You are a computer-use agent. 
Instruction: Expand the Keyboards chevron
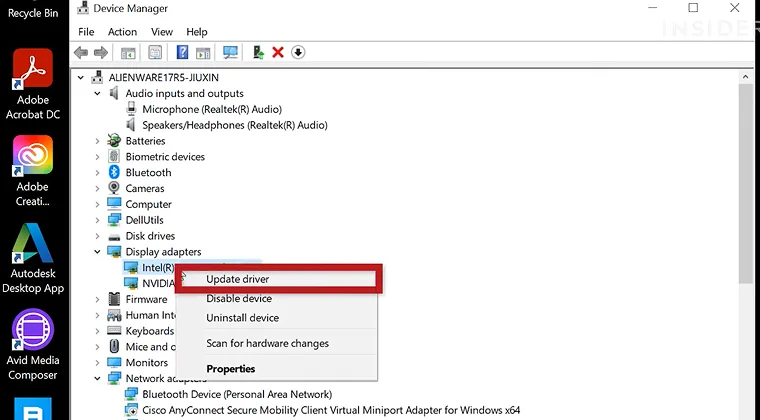[x=97, y=331]
